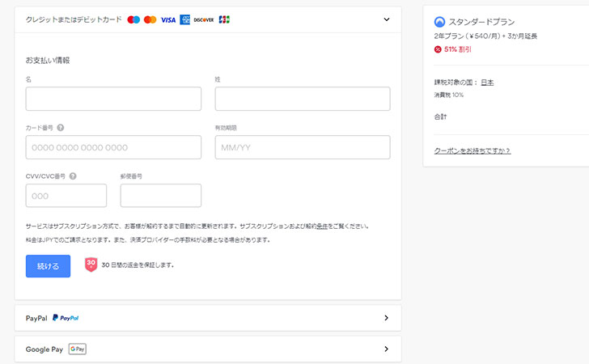Click the help icon beside カード番号
The height and width of the screenshot is (364, 589).
point(61,128)
